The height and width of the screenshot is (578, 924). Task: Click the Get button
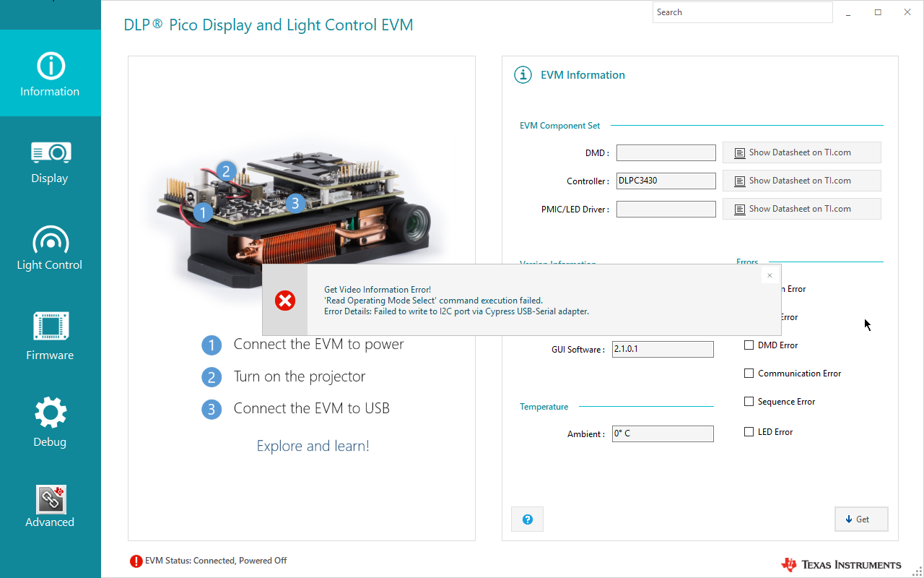[x=860, y=519]
